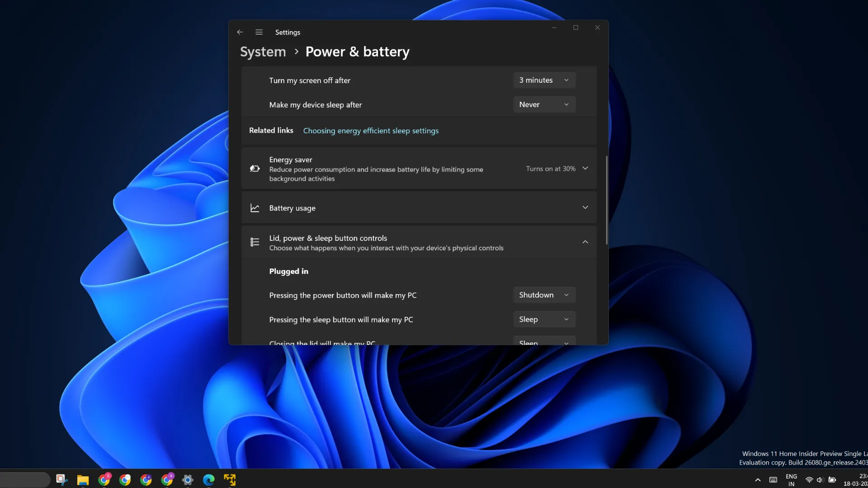Select Pressing sleep button action for Plugged in
This screenshot has height=488, width=868.
pyautogui.click(x=542, y=319)
